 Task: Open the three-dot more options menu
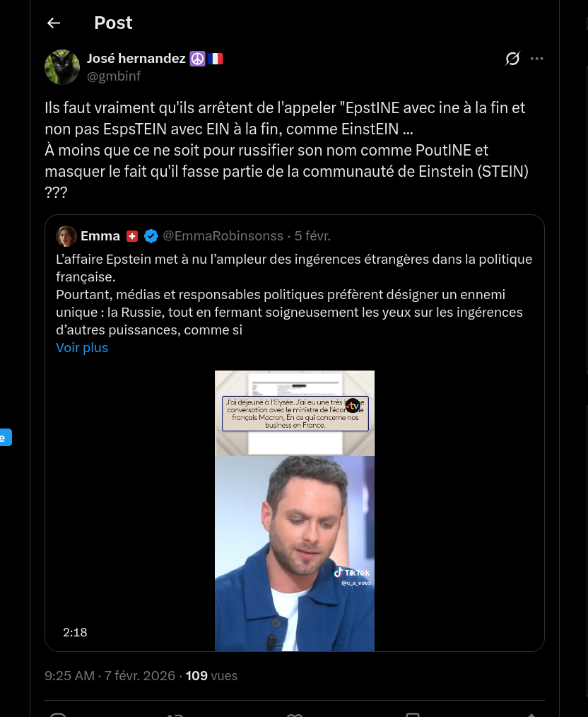pos(537,59)
